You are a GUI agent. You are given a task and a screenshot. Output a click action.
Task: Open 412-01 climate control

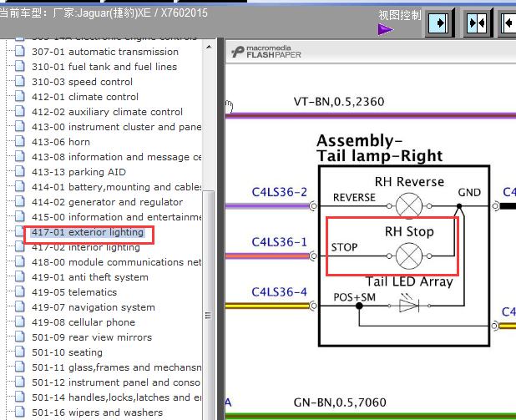(x=85, y=97)
